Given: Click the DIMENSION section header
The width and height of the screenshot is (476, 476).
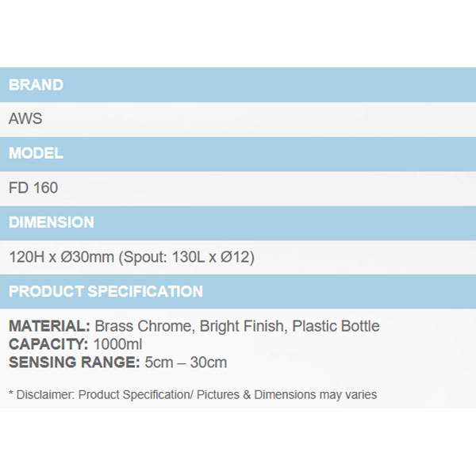Looking at the screenshot, I should click(52, 223).
